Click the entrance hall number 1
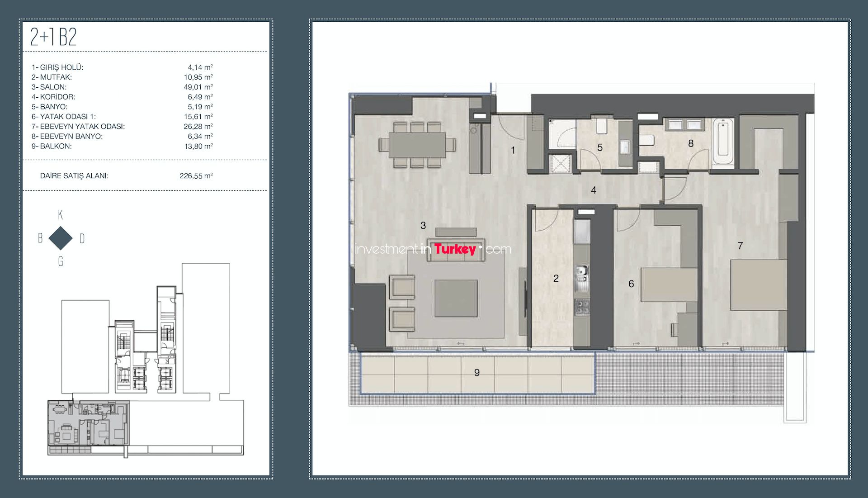868x498 pixels. tap(513, 150)
